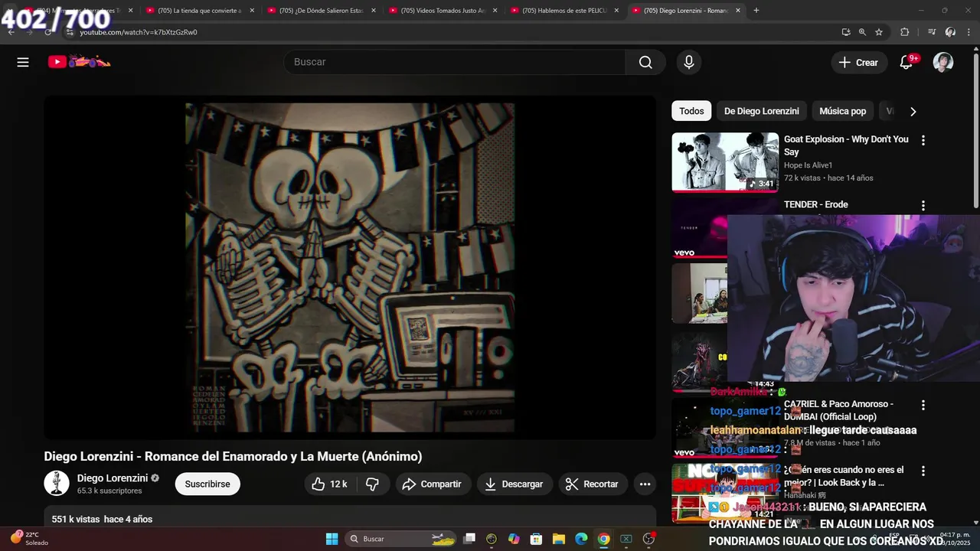980x551 pixels.
Task: View site information icon beside URL
Action: click(70, 32)
